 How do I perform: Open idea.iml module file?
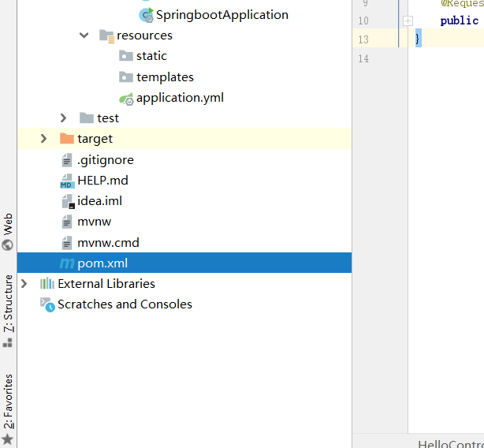(x=99, y=201)
